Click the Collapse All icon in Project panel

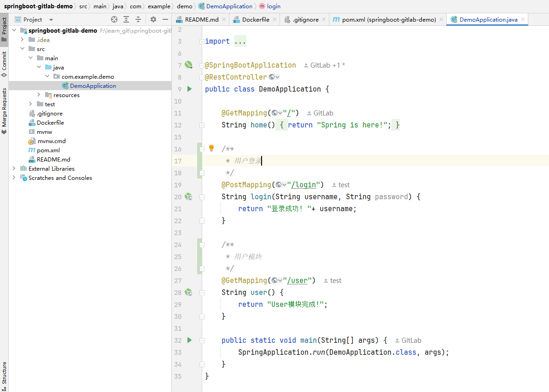138,20
